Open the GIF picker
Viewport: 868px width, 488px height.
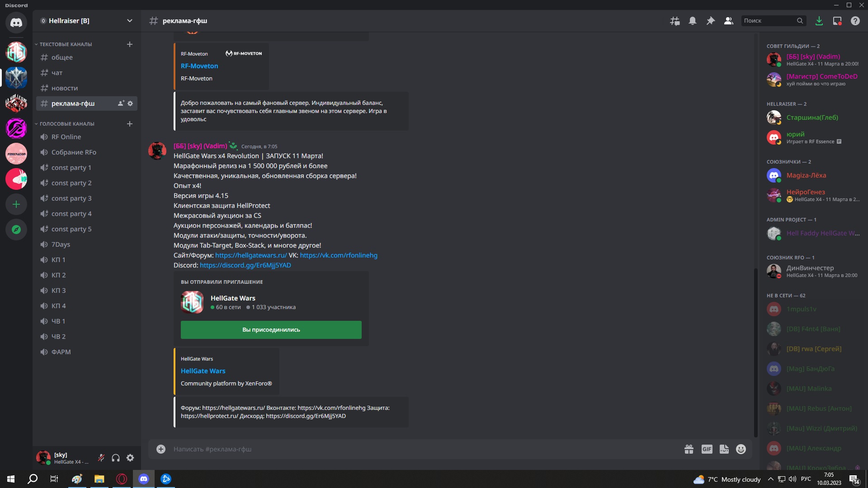pos(707,449)
